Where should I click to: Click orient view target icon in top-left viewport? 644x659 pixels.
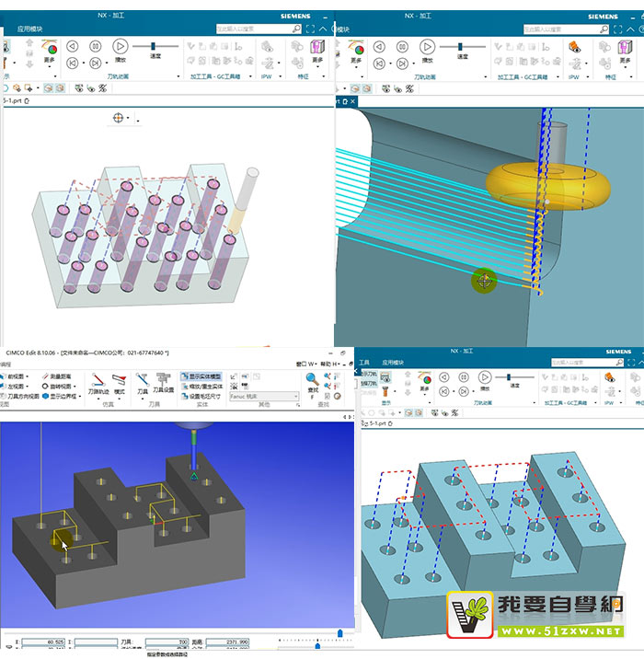(118, 118)
